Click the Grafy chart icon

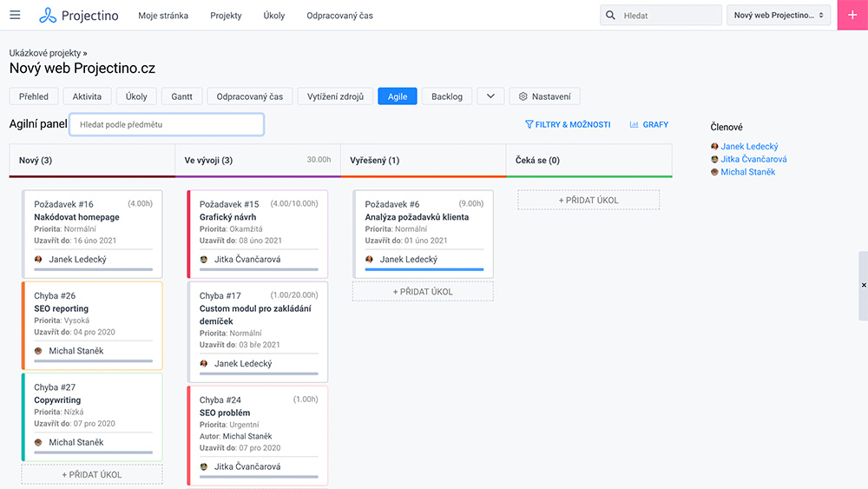[x=634, y=124]
